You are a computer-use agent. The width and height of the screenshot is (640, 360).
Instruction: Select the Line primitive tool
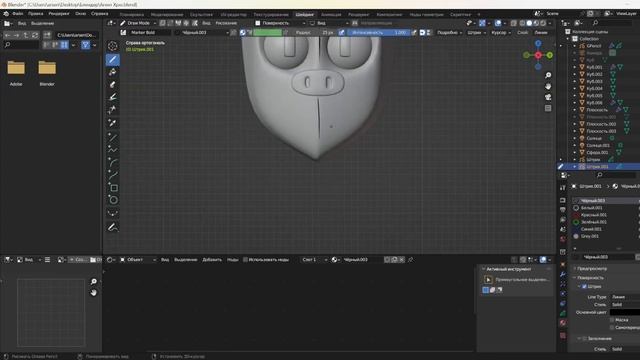coord(113,138)
